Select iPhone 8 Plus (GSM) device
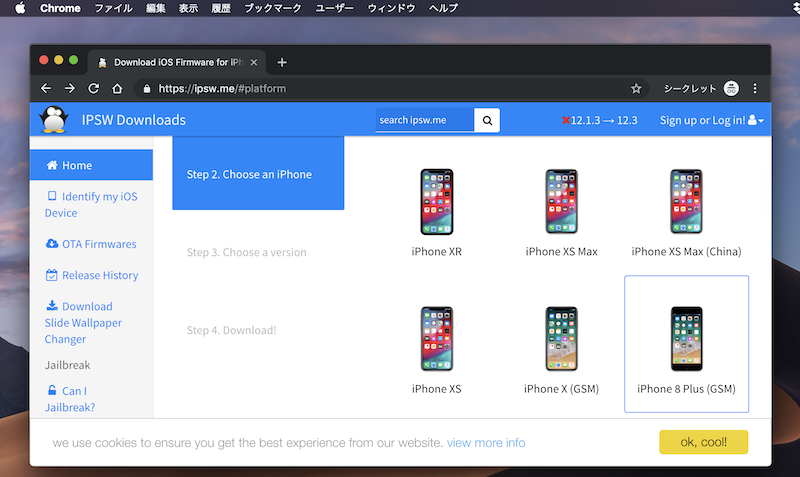Screen dimensions: 800x477 [x=686, y=343]
